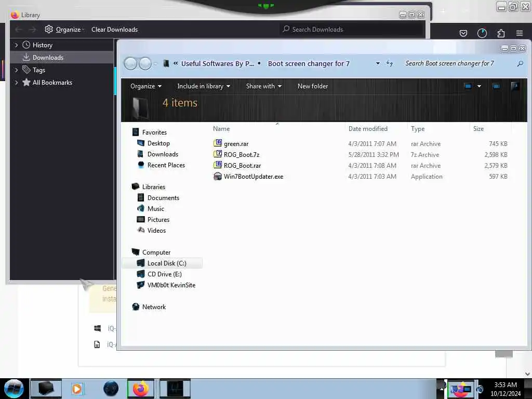
Task: Open the Videos library
Action: click(x=156, y=230)
